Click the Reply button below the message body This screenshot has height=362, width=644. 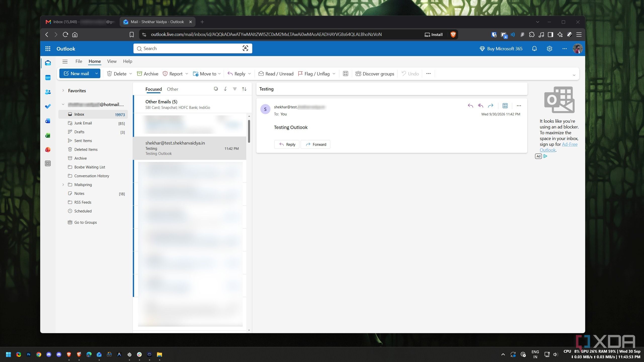287,144
